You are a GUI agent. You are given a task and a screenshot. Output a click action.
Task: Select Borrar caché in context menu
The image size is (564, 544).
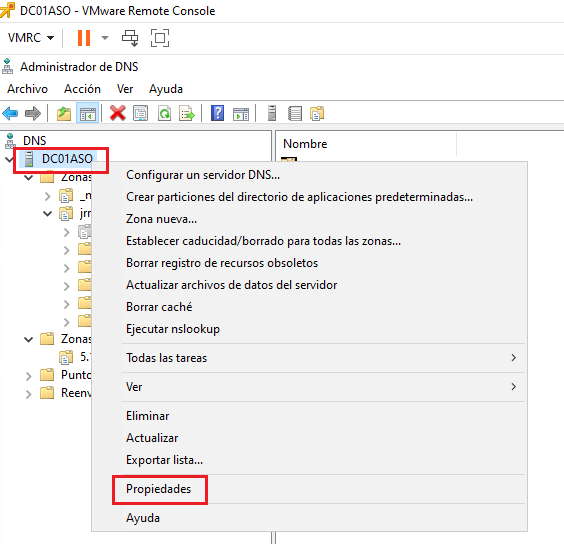coord(309,307)
